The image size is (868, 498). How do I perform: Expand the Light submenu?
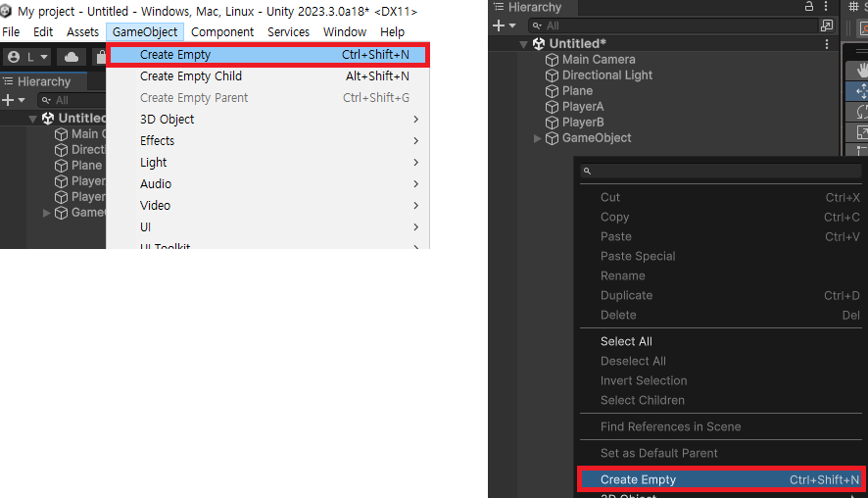(x=267, y=163)
